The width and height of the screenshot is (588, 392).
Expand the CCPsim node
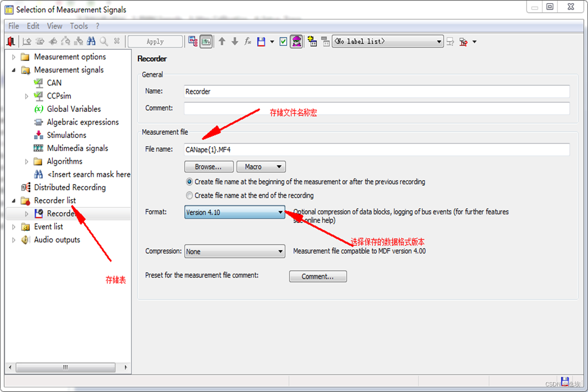[26, 96]
